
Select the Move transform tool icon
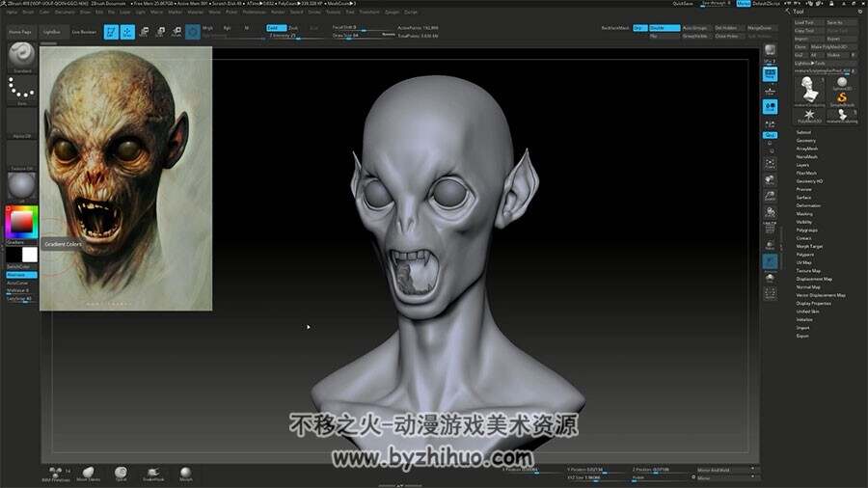point(144,32)
